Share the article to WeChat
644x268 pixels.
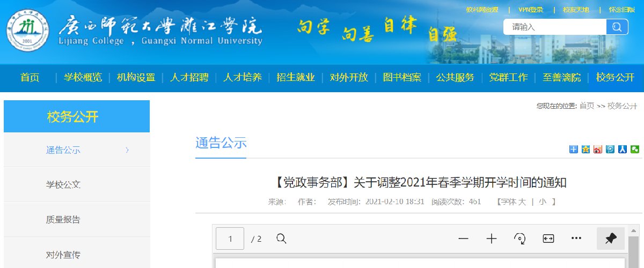pyautogui.click(x=635, y=150)
